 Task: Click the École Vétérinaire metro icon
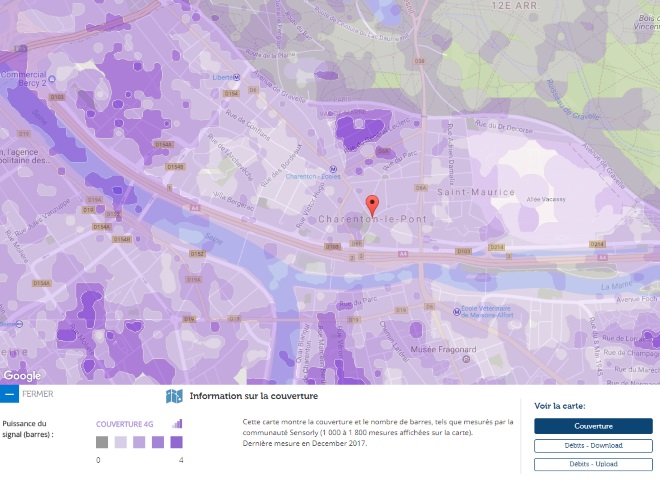click(x=456, y=312)
